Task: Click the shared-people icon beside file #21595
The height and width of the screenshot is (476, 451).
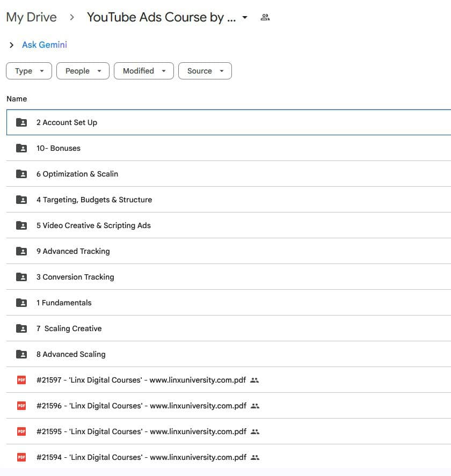Action: [254, 431]
